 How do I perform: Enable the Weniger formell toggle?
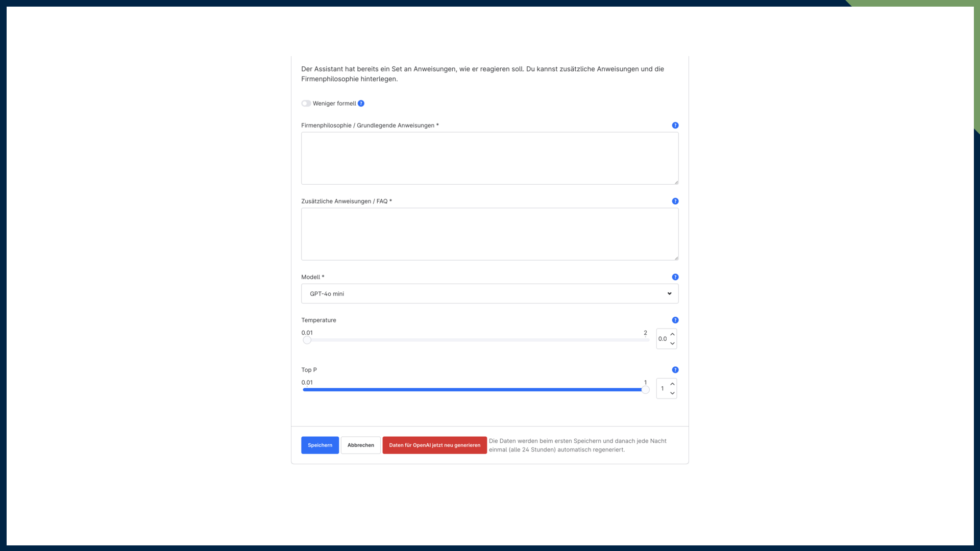(x=306, y=103)
